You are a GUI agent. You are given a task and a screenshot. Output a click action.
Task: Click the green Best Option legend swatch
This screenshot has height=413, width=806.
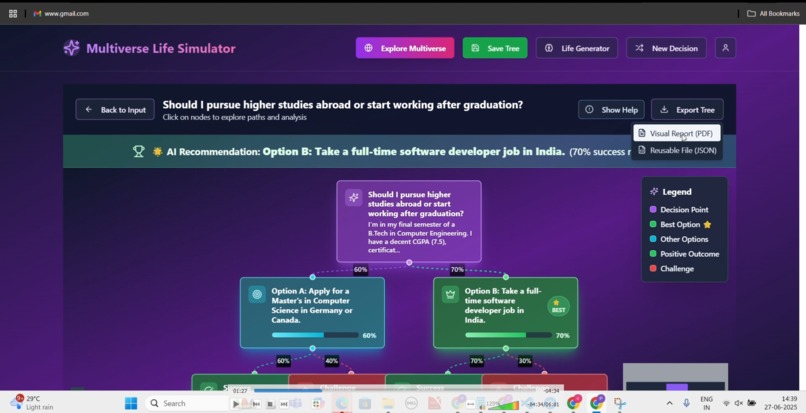653,224
